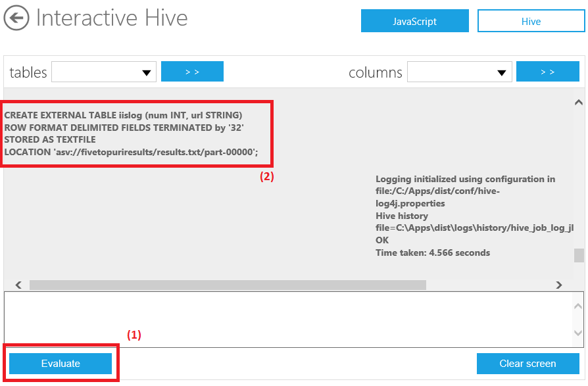Viewport: 588px width, 386px height.
Task: Click the back arrow next to Interactive Hive
Action: pyautogui.click(x=16, y=18)
